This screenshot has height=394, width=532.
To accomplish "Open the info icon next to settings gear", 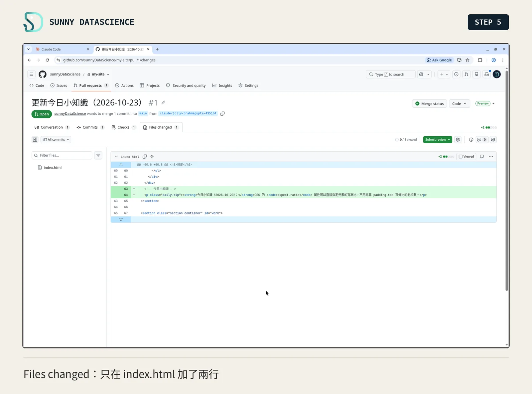I will coord(471,140).
